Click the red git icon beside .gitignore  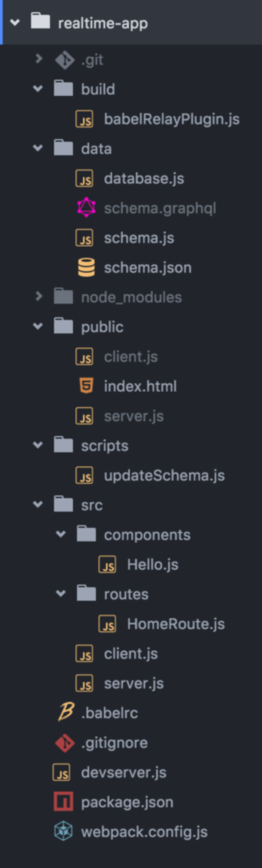click(64, 742)
